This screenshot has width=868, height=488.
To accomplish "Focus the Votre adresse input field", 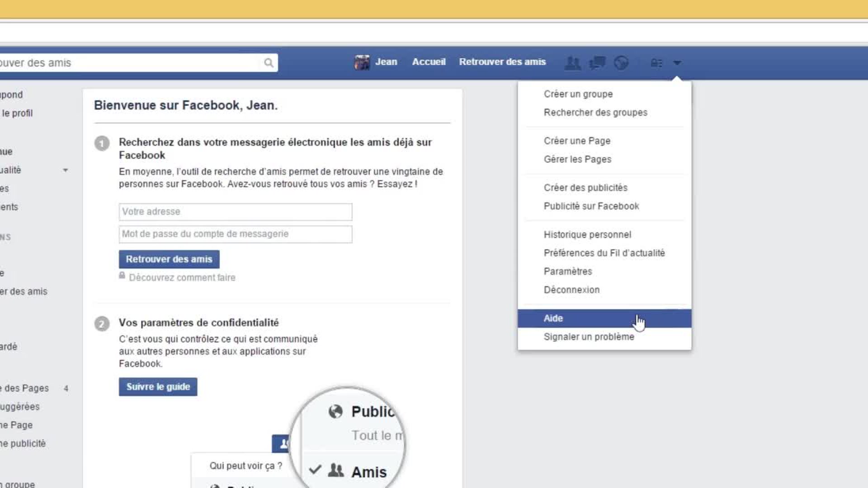I will [235, 212].
